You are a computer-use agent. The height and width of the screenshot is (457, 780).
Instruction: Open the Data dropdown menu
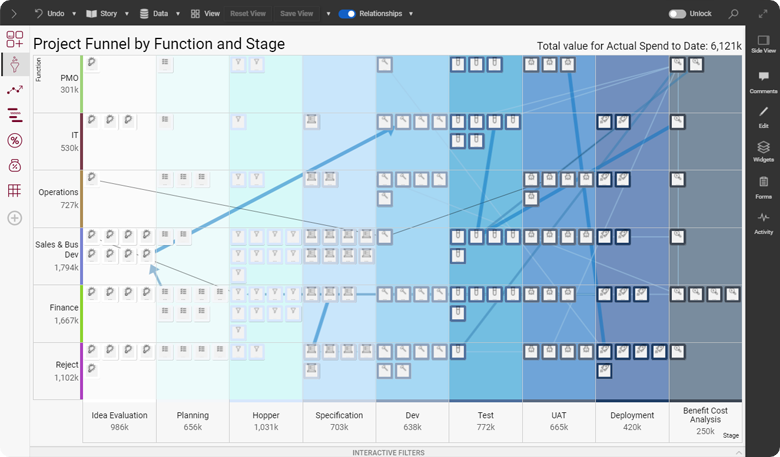click(x=178, y=14)
